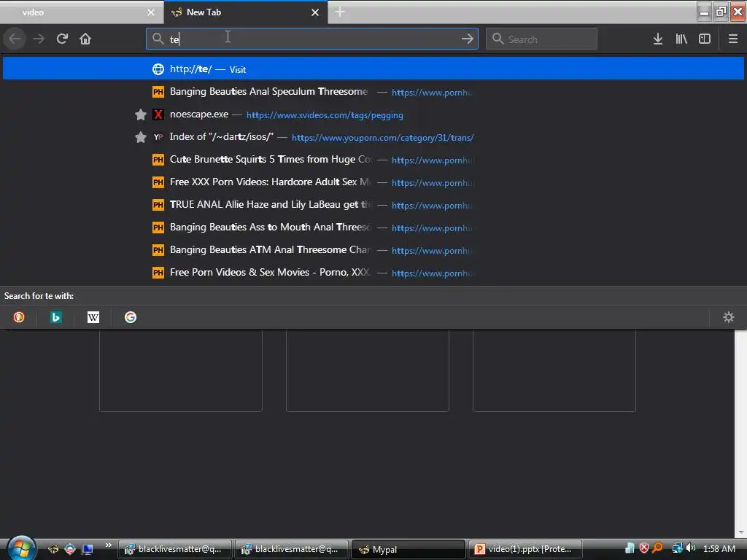Go forward with the arrow button
The width and height of the screenshot is (747, 560).
(x=39, y=39)
